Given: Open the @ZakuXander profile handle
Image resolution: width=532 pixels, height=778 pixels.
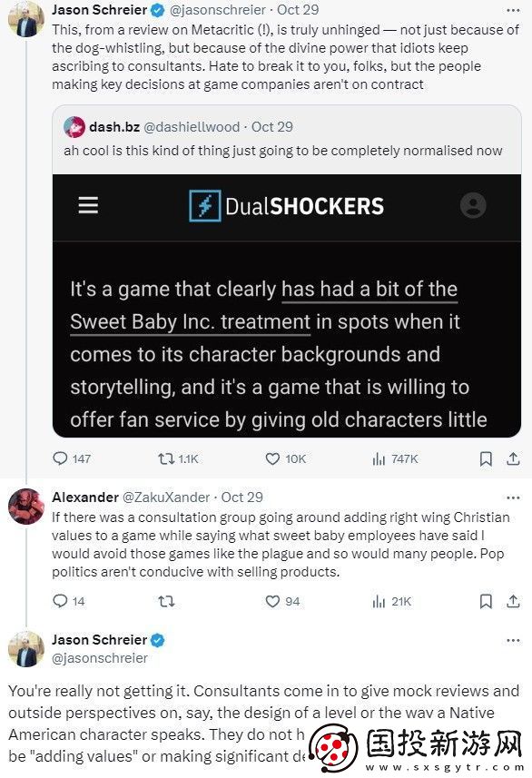Looking at the screenshot, I should point(166,497).
